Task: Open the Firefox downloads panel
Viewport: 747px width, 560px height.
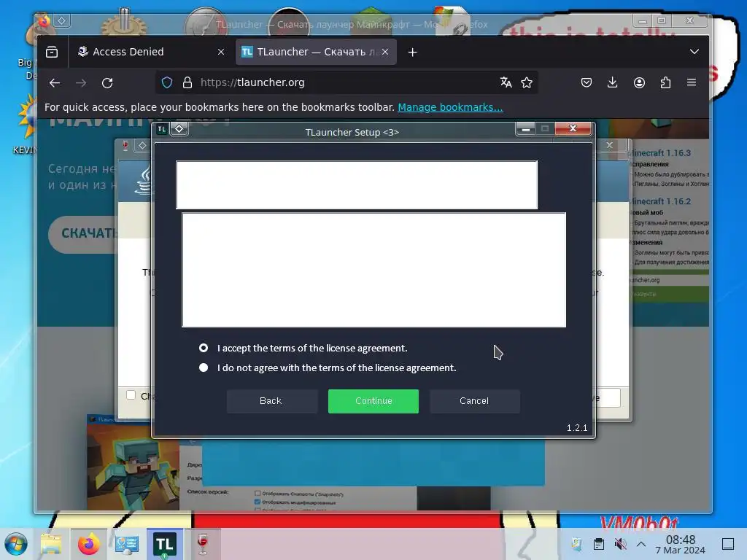Action: point(613,82)
